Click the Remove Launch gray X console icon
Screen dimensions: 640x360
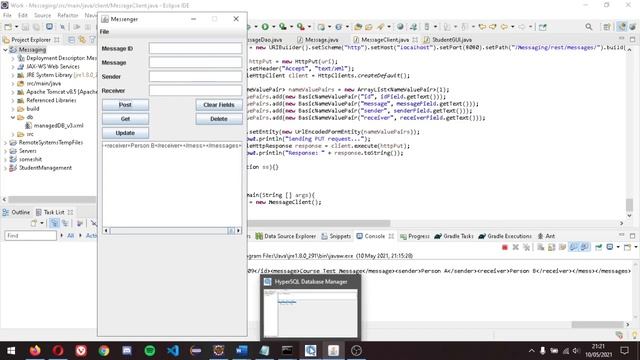[515, 247]
